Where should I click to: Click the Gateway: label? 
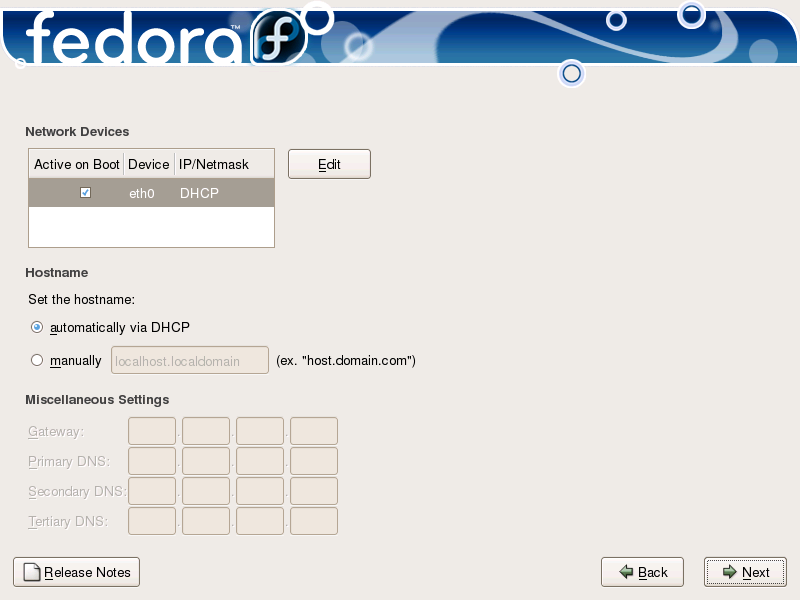(x=56, y=432)
